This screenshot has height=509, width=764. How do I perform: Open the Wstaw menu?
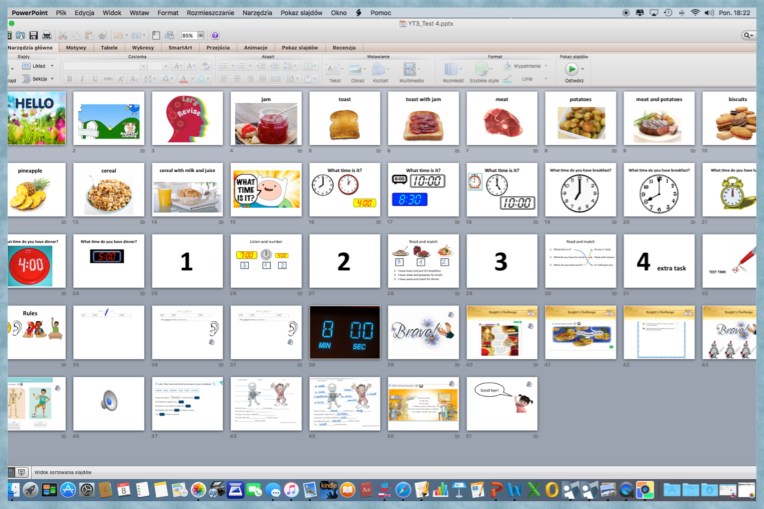(x=139, y=13)
